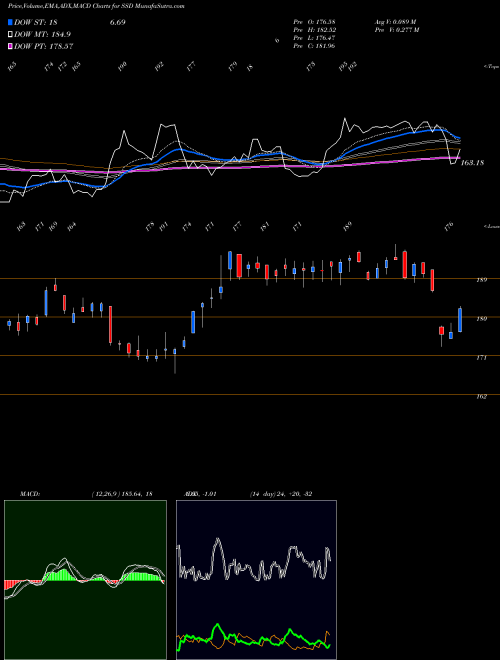Click the 'ADX, -1.01' panel heading
Image resolution: width=500 pixels, height=660 pixels.
coord(200,494)
